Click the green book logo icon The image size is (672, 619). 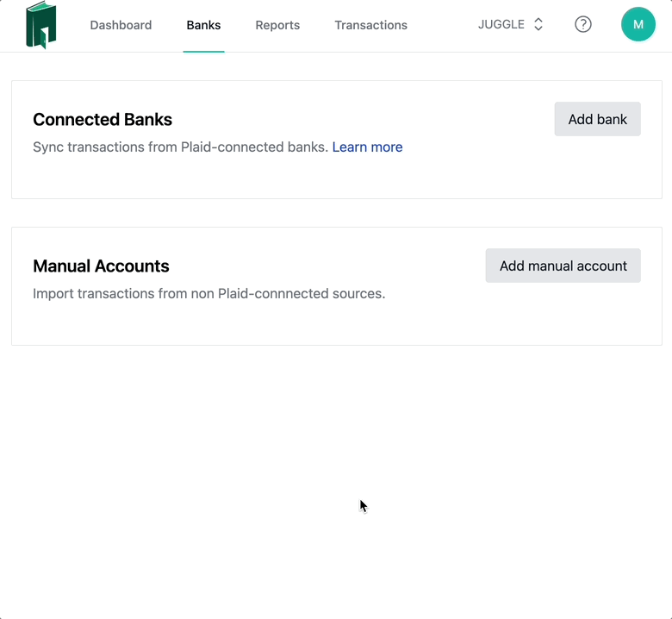(x=40, y=25)
